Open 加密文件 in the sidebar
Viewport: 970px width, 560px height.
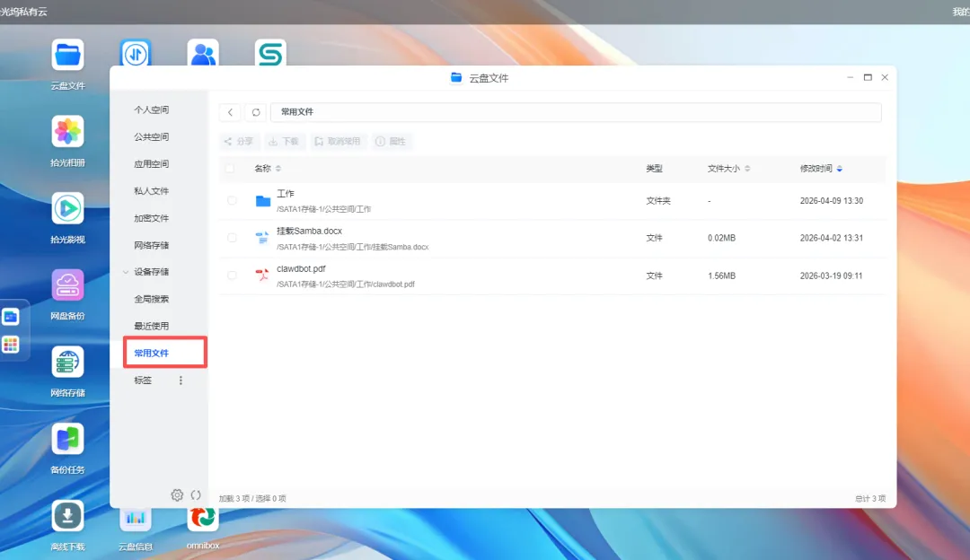pos(152,218)
